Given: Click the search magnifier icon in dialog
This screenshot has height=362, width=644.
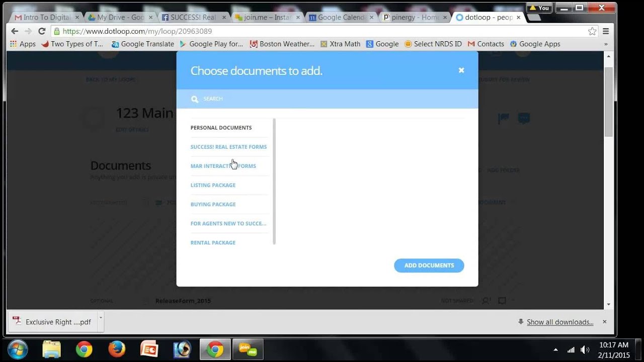Looking at the screenshot, I should 195,99.
